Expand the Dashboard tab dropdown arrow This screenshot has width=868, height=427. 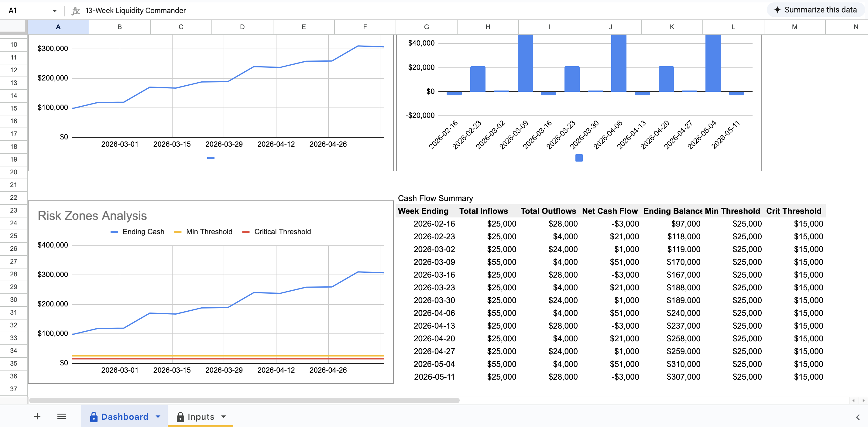(x=158, y=417)
